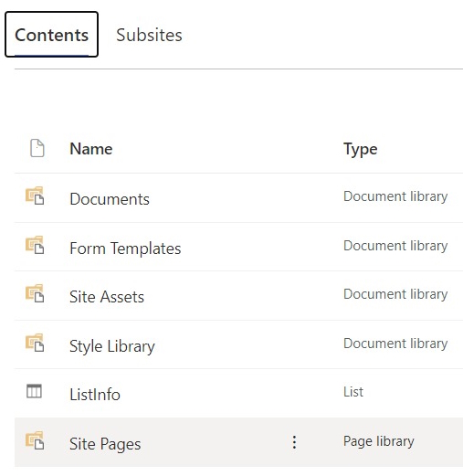Viewport: 463px width, 476px height.
Task: Click the Documents library icon
Action: 35,196
